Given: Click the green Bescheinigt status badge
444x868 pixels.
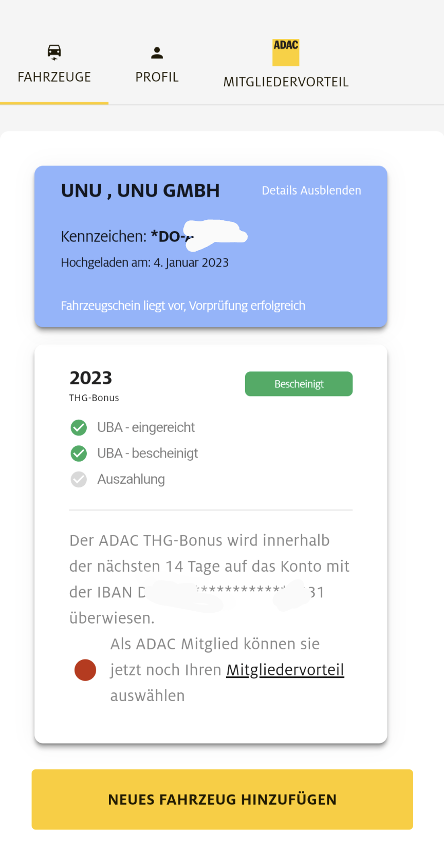Looking at the screenshot, I should point(299,384).
